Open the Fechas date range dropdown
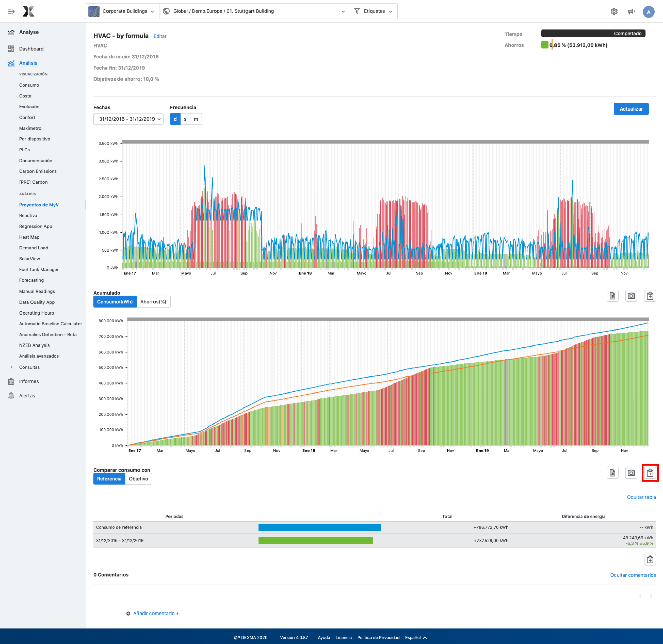Screen dimensions: 663x644 click(128, 119)
